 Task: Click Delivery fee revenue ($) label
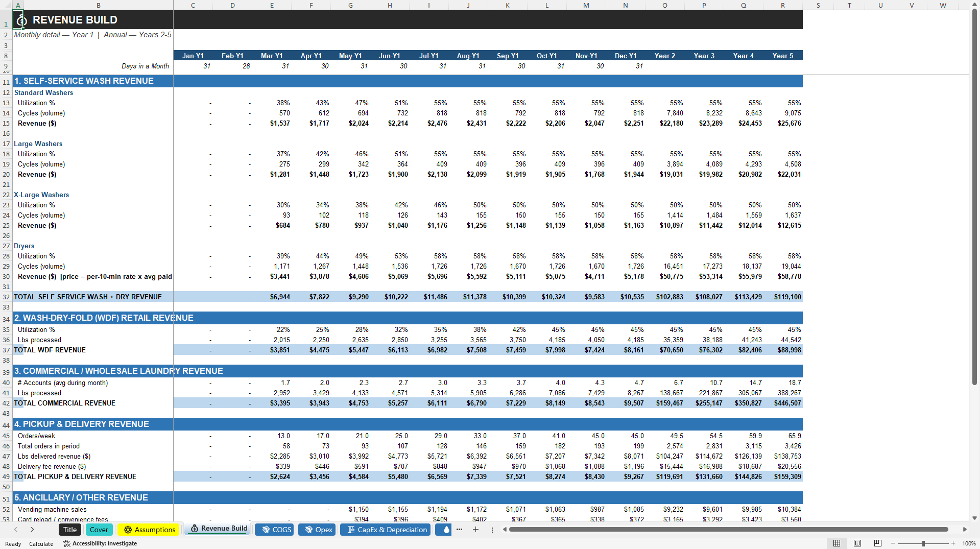pos(52,466)
